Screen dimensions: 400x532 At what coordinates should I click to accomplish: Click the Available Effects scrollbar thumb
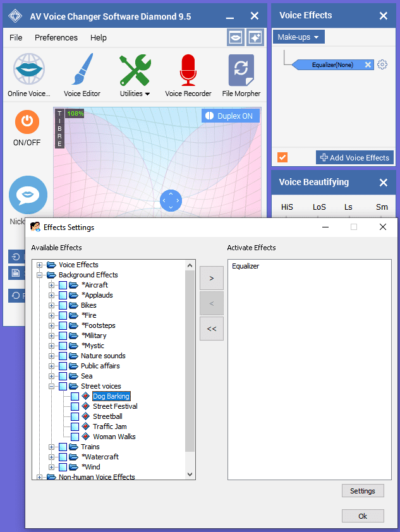click(x=190, y=361)
